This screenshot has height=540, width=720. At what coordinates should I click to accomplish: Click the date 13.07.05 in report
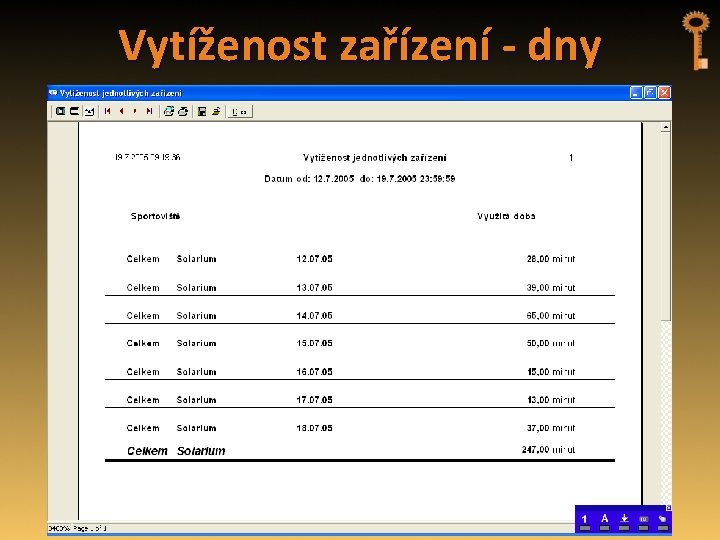click(314, 288)
